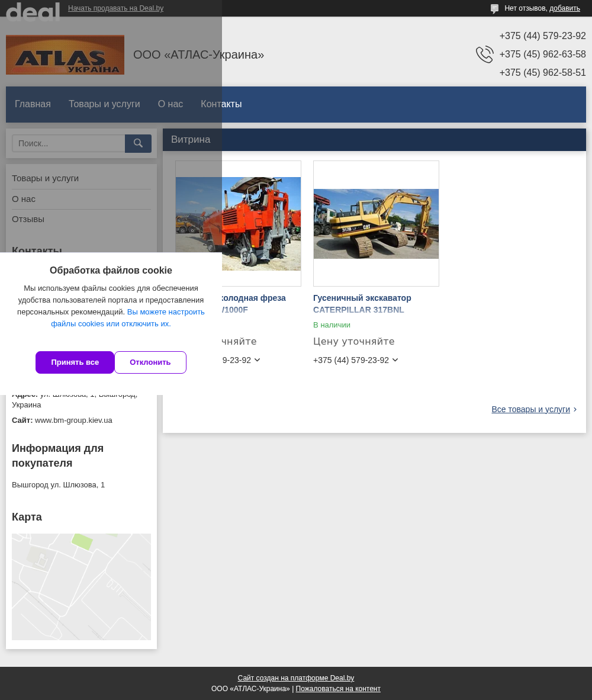Click Принять все cookie button
Viewport: 592px width, 700px height.
pos(75,362)
